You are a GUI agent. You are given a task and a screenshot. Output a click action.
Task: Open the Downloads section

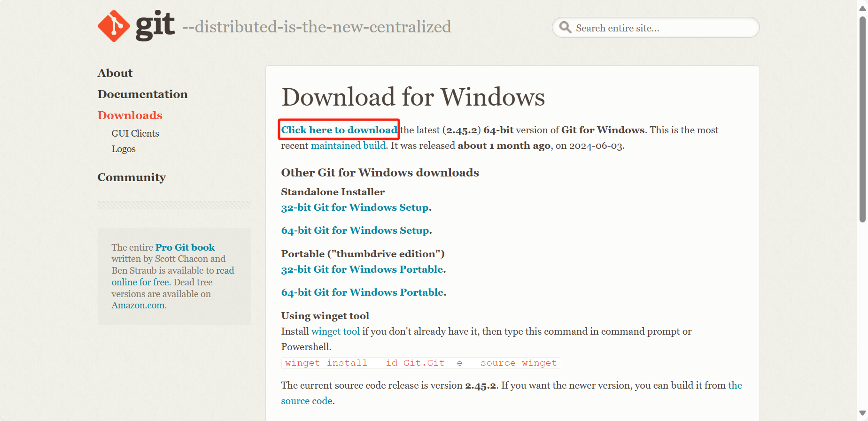130,115
